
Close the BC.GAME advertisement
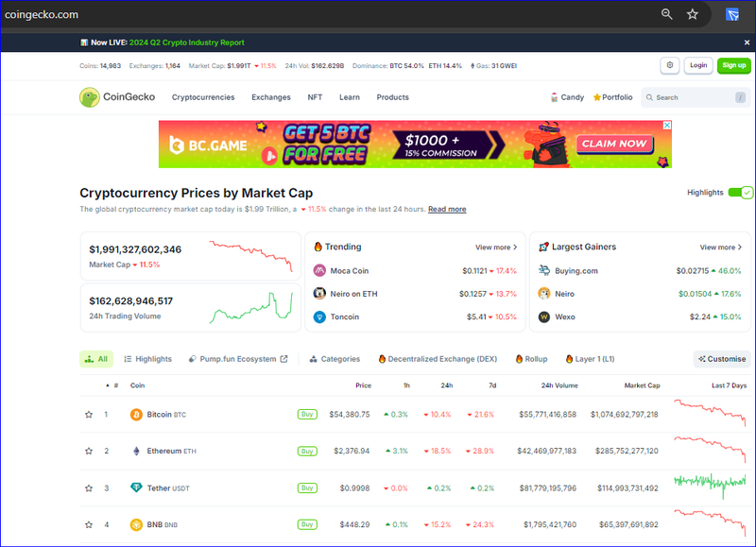[667, 126]
